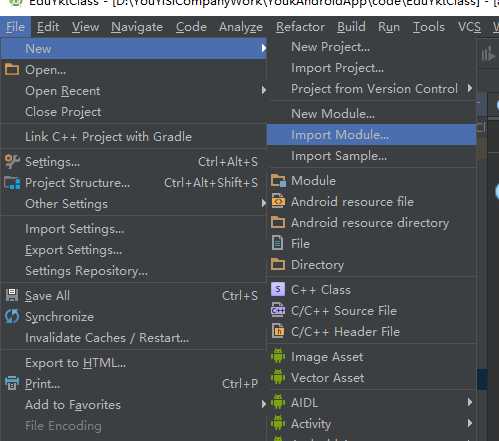Expand the AIDL submenu arrow
499x441 pixels.
click(470, 402)
